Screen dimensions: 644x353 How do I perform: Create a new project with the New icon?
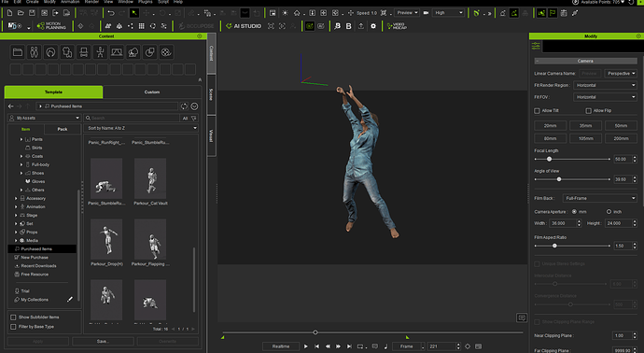click(x=10, y=13)
